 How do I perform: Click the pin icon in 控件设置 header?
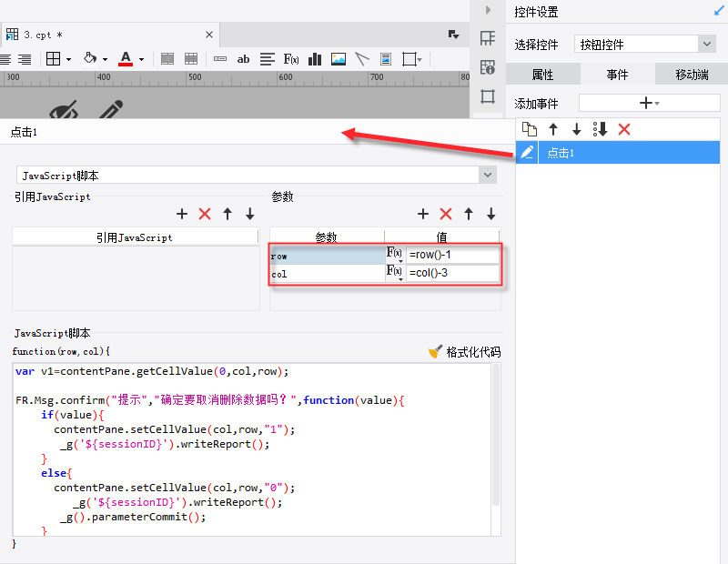719,11
